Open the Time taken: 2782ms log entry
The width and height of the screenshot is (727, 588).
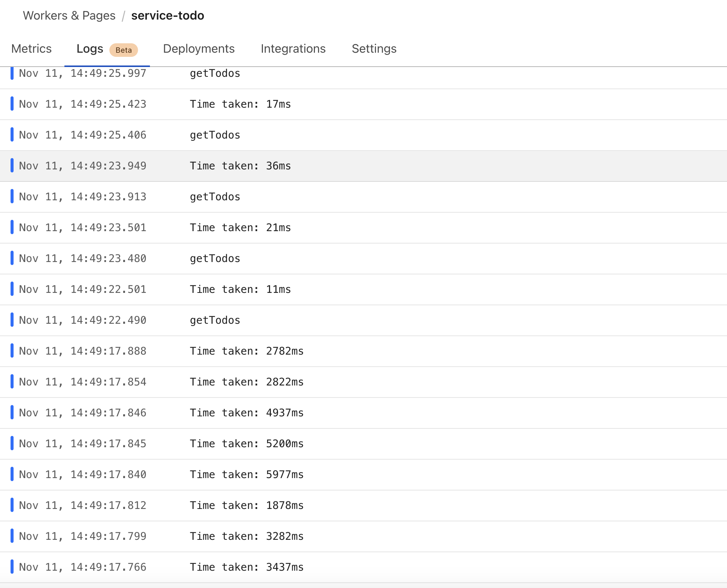point(246,351)
